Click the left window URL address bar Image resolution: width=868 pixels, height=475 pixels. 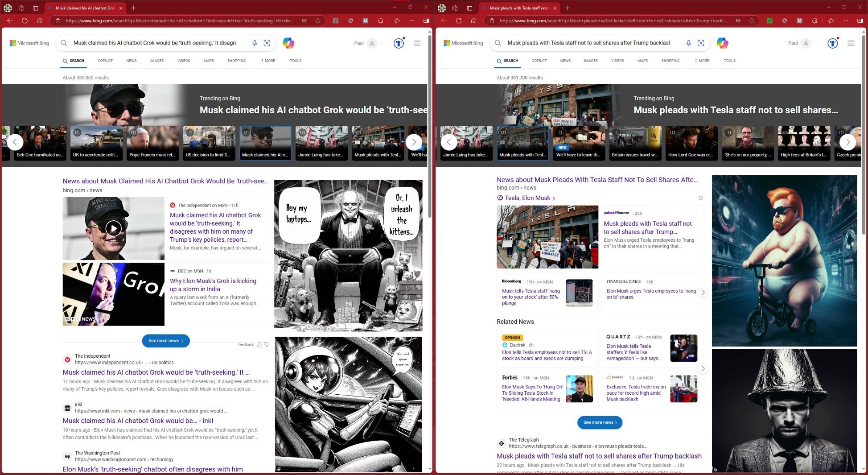coord(179,21)
